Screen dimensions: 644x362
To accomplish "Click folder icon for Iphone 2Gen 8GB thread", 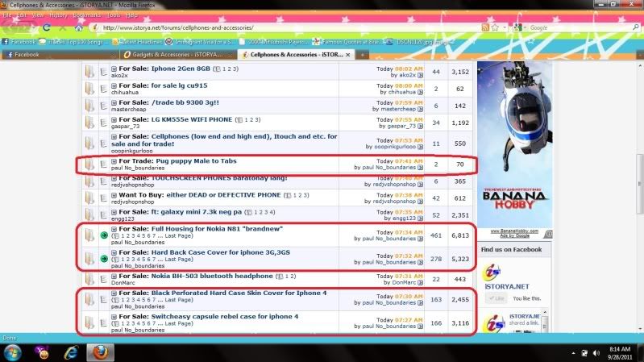I will pos(89,75).
